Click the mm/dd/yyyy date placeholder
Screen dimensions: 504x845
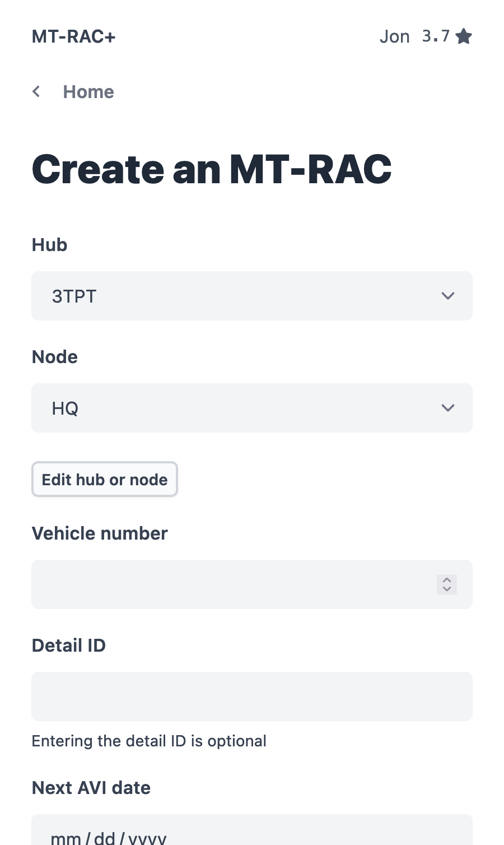108,838
